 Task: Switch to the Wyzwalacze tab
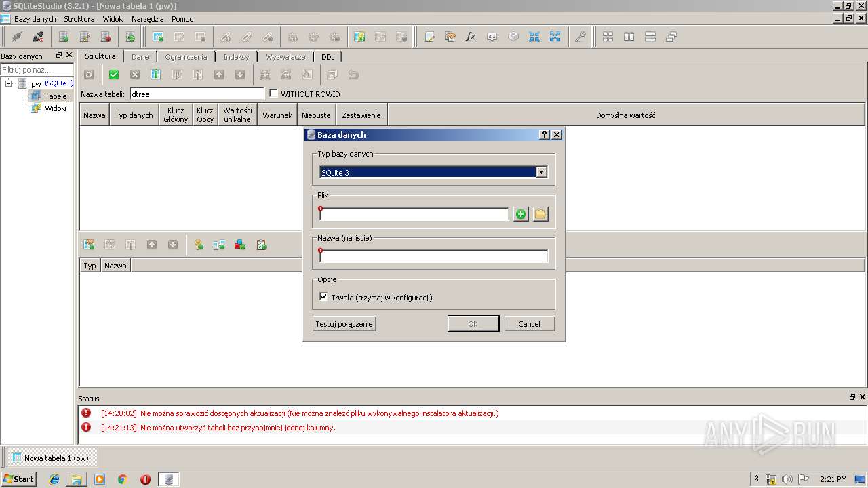click(x=285, y=57)
